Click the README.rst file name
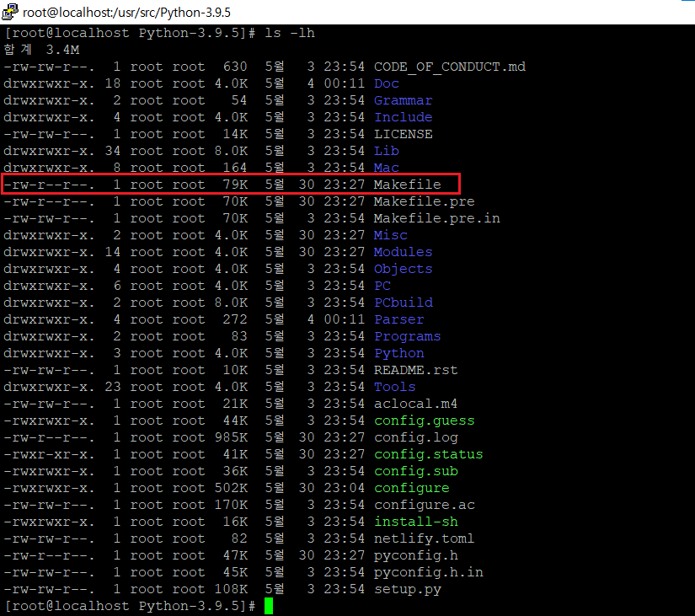This screenshot has height=616, width=695. click(416, 370)
